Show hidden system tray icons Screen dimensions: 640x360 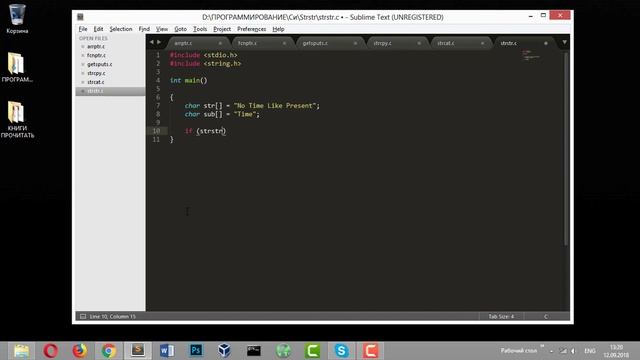551,351
